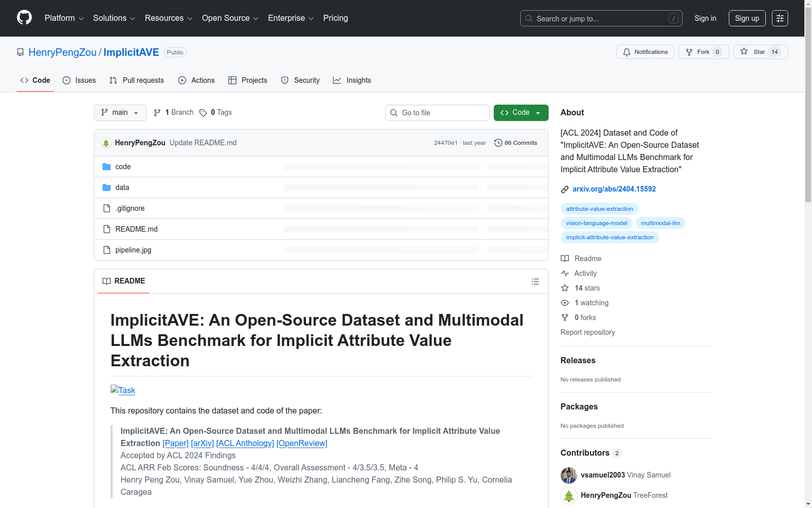This screenshot has height=508, width=812.
Task: View the 0 forks list
Action: [x=585, y=317]
